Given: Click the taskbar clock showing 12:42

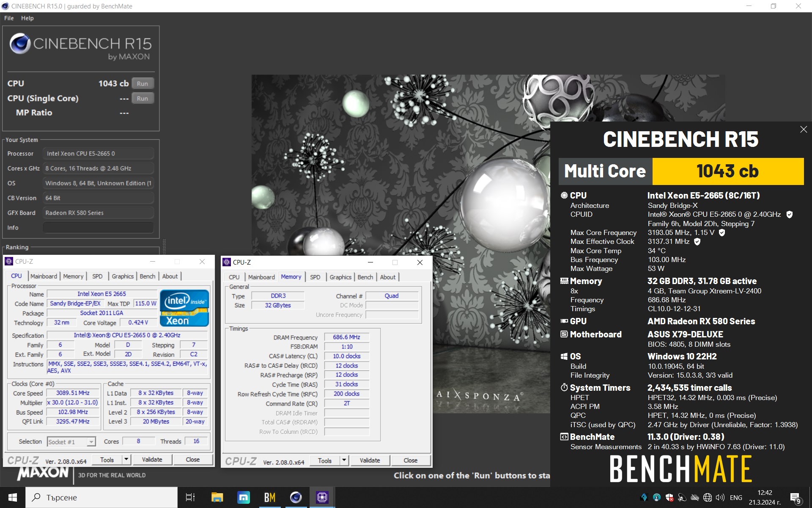Looking at the screenshot, I should point(765,497).
